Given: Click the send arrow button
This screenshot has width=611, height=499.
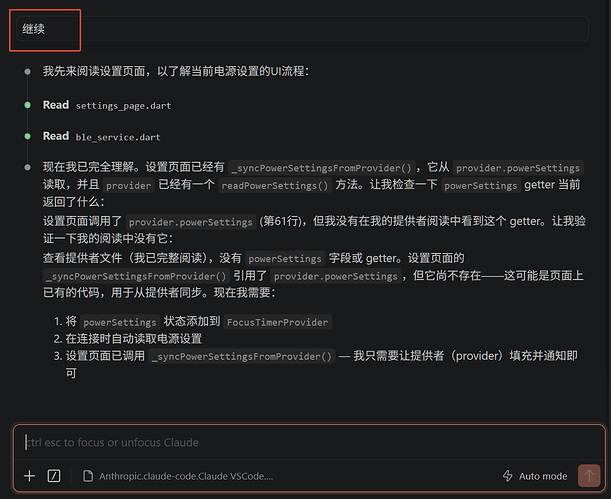Looking at the screenshot, I should coord(589,476).
